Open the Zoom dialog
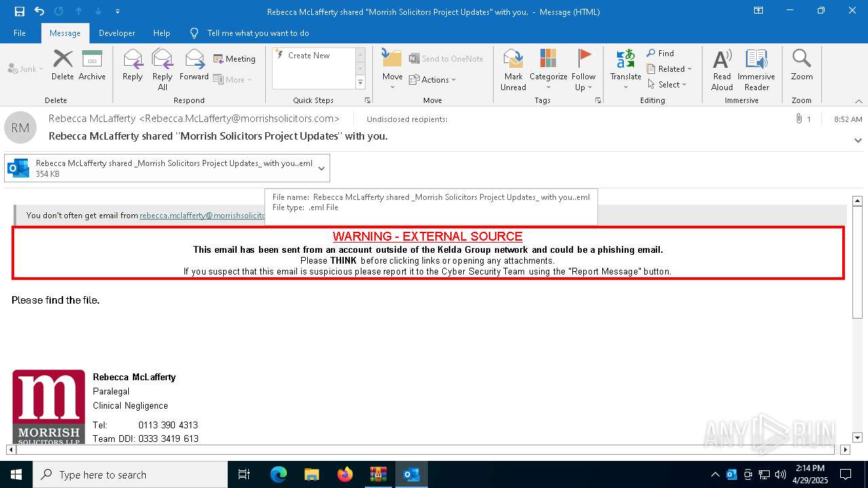 (x=802, y=65)
